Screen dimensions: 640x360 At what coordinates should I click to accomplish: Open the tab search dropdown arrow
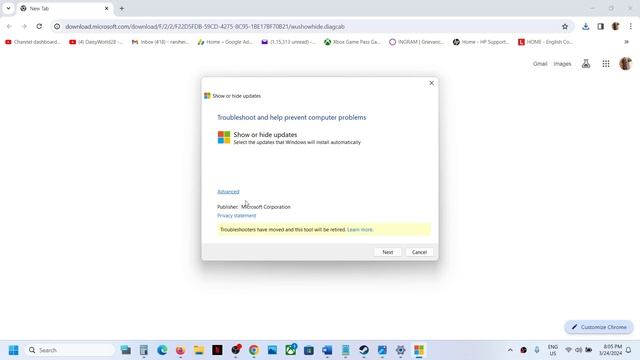click(x=8, y=8)
